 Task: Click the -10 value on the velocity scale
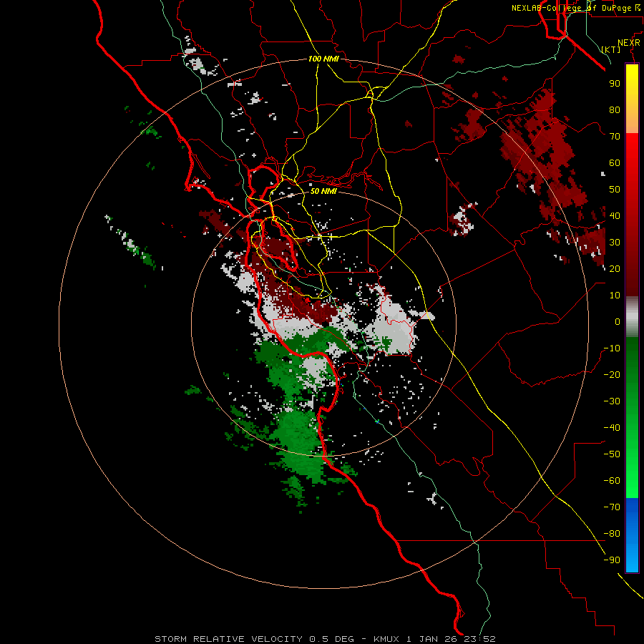coord(612,348)
